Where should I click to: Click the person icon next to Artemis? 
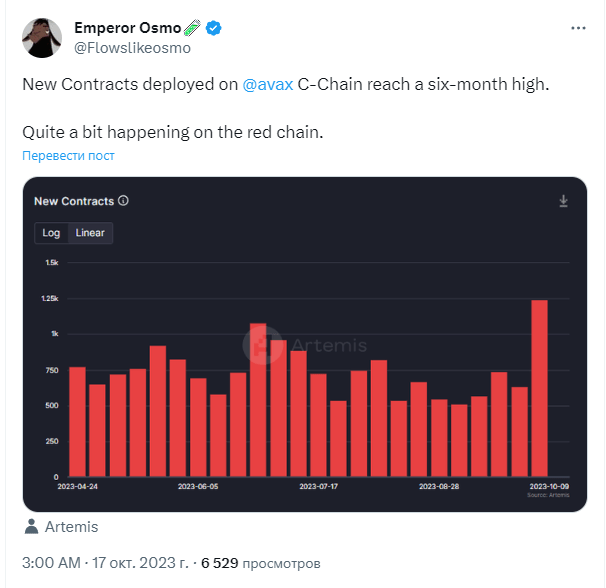point(31,527)
